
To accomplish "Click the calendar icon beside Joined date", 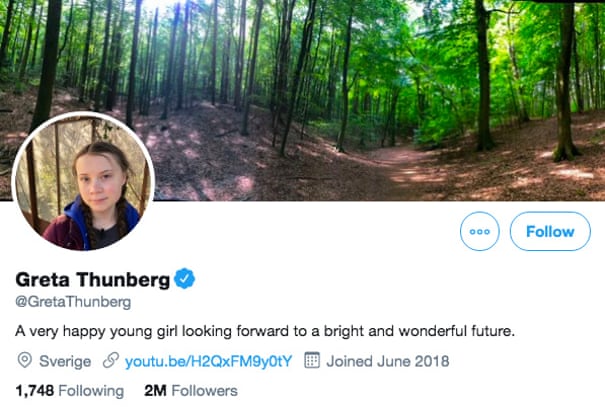I will pyautogui.click(x=311, y=361).
